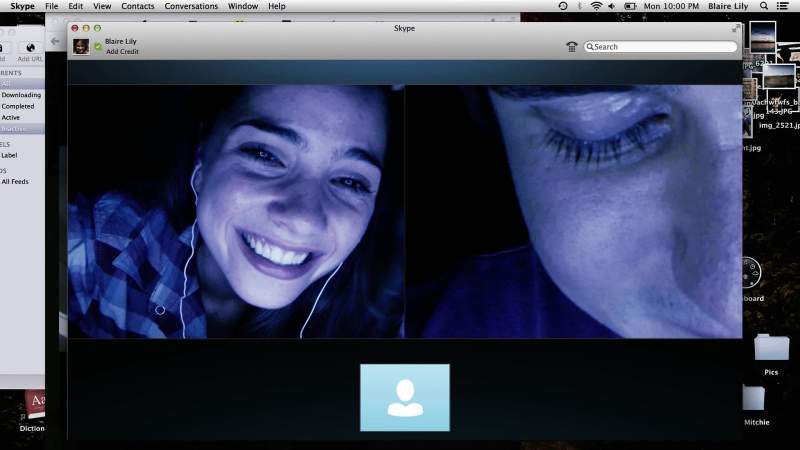This screenshot has width=800, height=450.
Task: Click the Blaire Lily profile name
Action: point(121,41)
